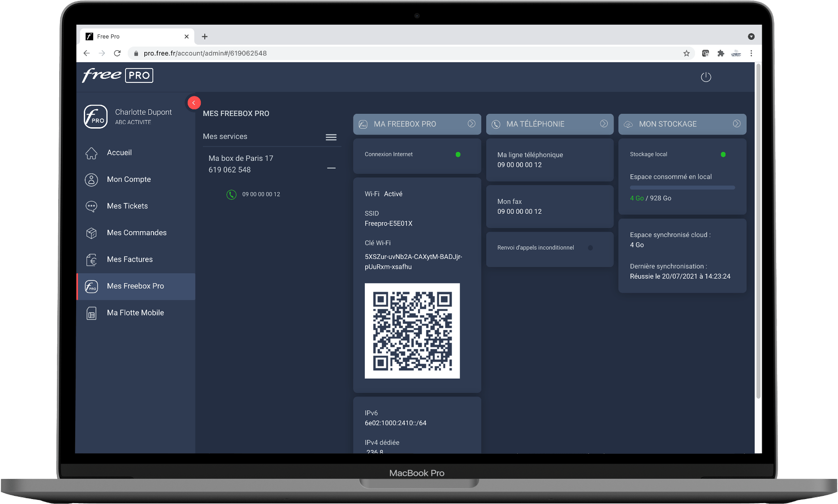The width and height of the screenshot is (838, 504).
Task: Collapse the Ma box de Paris 17 entry
Action: (x=331, y=168)
